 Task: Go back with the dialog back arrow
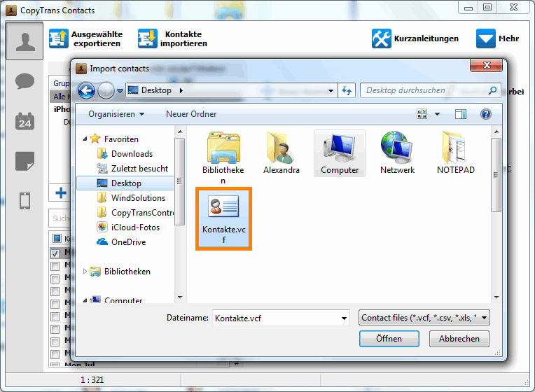(x=86, y=91)
